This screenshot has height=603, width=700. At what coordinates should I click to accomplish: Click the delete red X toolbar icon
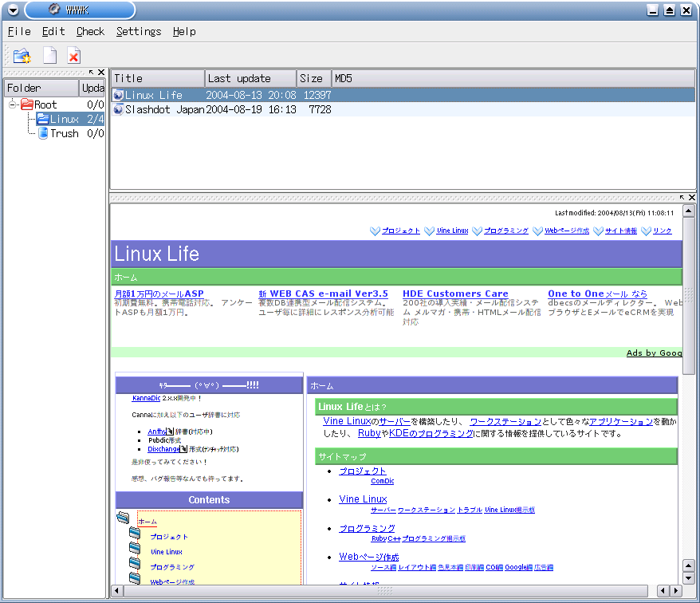coord(73,56)
